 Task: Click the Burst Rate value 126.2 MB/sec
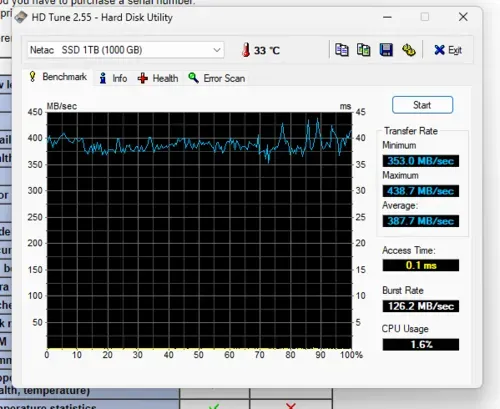coord(421,306)
